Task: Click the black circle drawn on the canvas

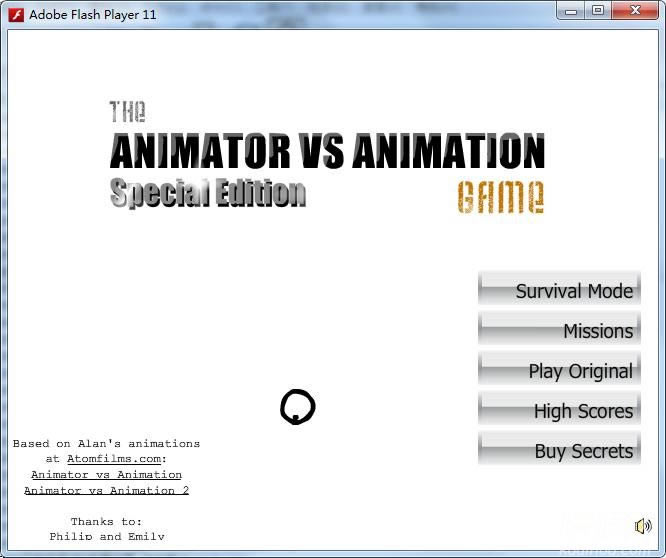Action: click(x=297, y=406)
